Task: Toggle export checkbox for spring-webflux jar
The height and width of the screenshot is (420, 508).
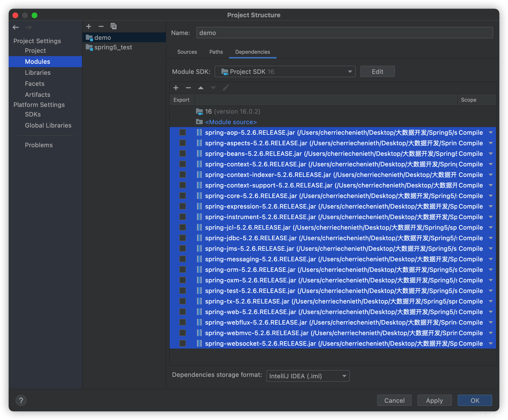Action: click(x=183, y=322)
